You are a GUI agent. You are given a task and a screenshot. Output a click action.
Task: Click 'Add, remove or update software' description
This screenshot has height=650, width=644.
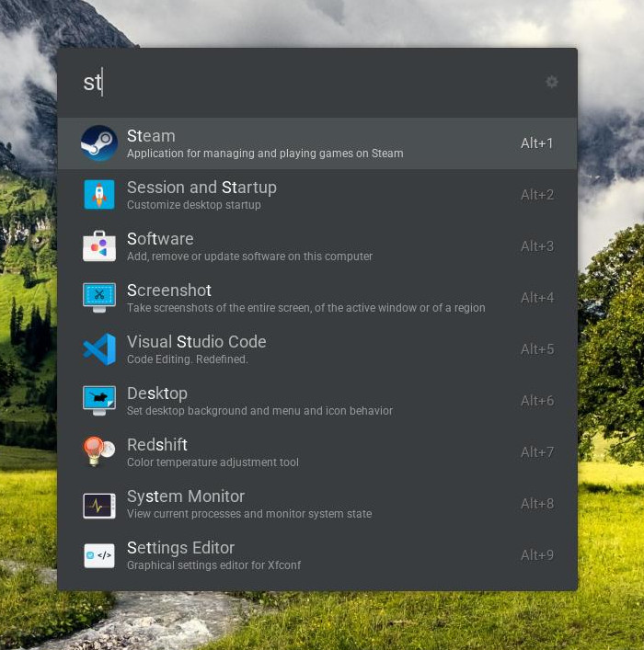click(250, 257)
